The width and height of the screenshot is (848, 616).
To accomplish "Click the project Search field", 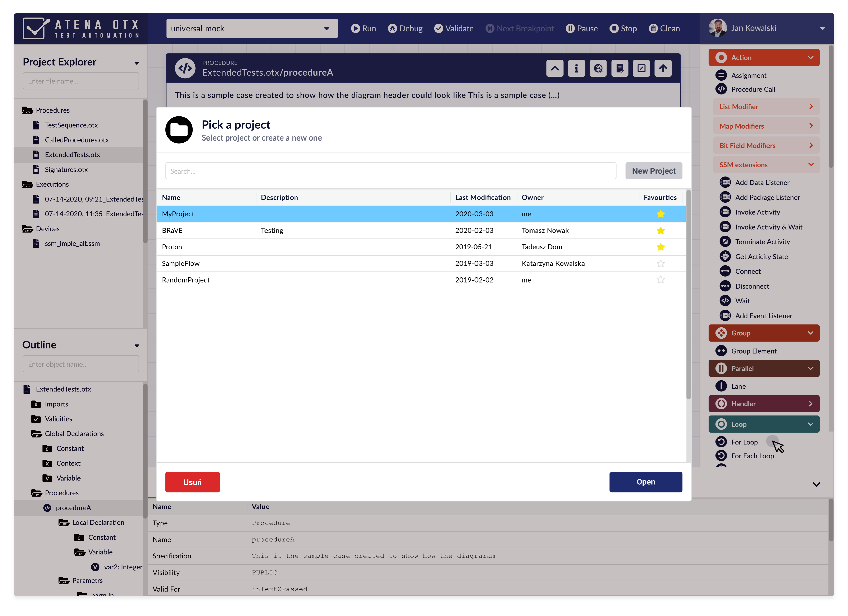I will pyautogui.click(x=391, y=171).
